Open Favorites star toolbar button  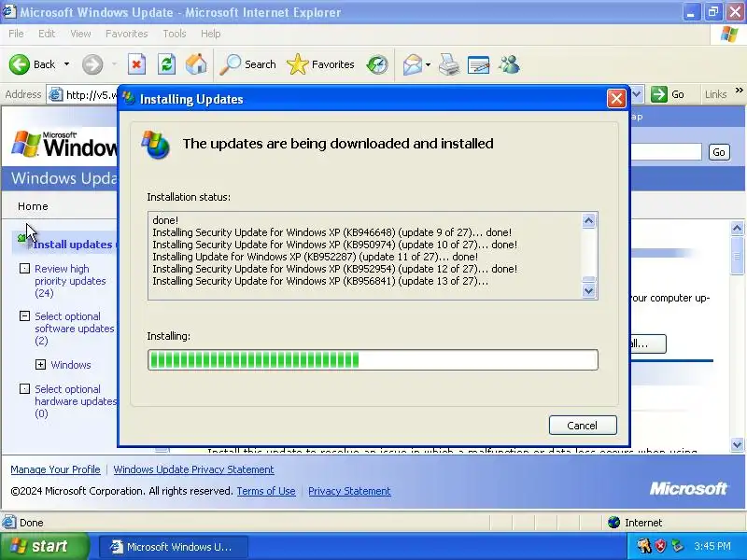coord(320,64)
